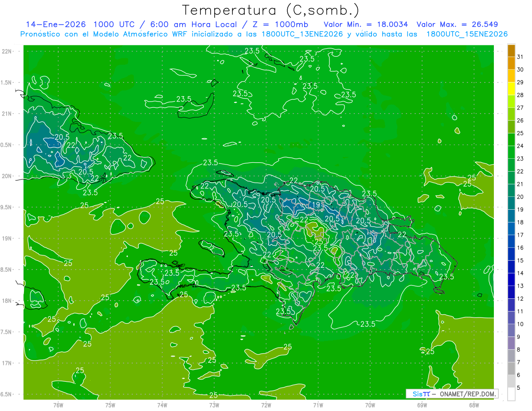The image size is (532, 411).
Task: Click the color bar value '13'
Action: coord(520,286)
